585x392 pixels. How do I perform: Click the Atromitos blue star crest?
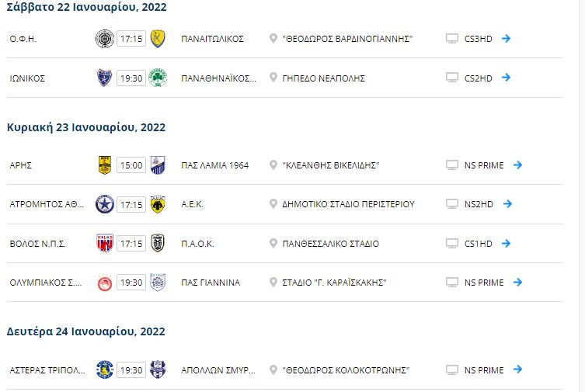(104, 204)
